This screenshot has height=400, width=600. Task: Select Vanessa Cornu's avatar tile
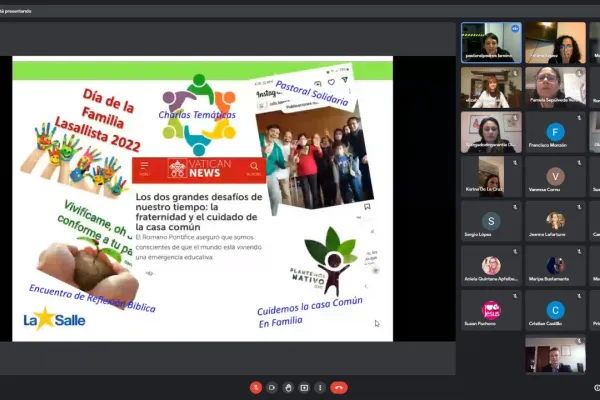pos(555,176)
